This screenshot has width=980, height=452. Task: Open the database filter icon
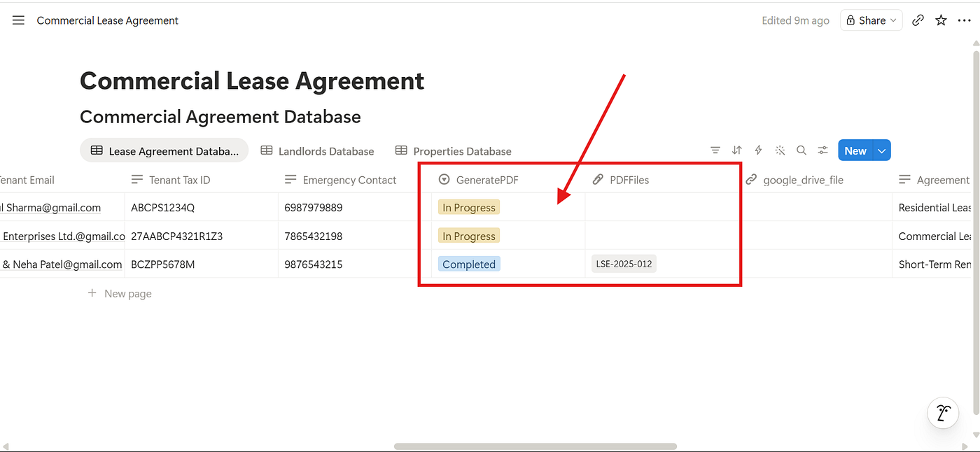pos(715,150)
